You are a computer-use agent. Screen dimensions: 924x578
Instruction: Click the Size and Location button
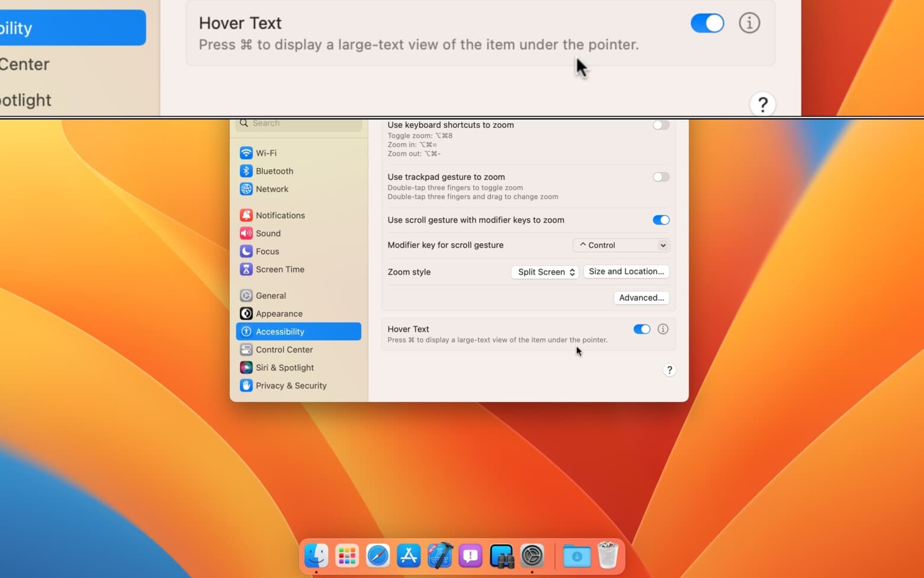point(625,271)
